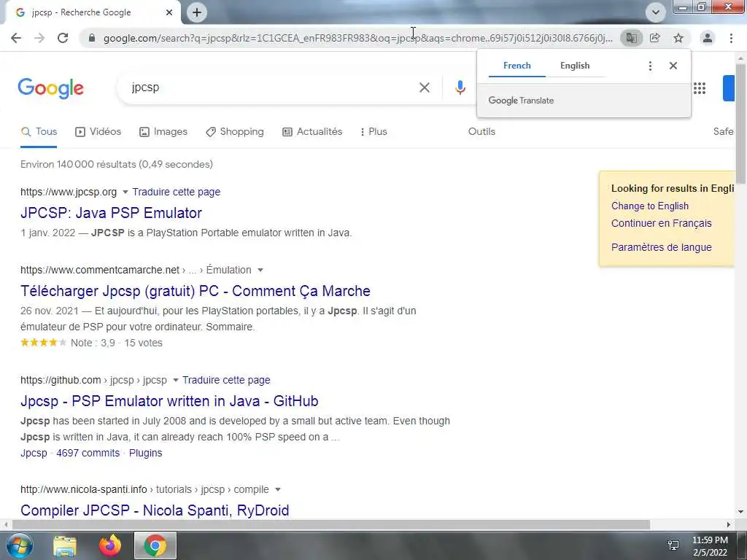Switch to the Vidéos results tab

pos(98,132)
